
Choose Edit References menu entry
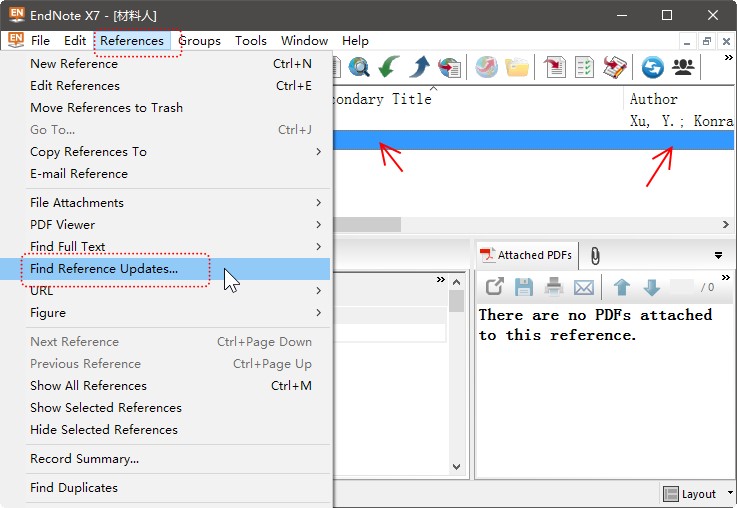coord(166,86)
